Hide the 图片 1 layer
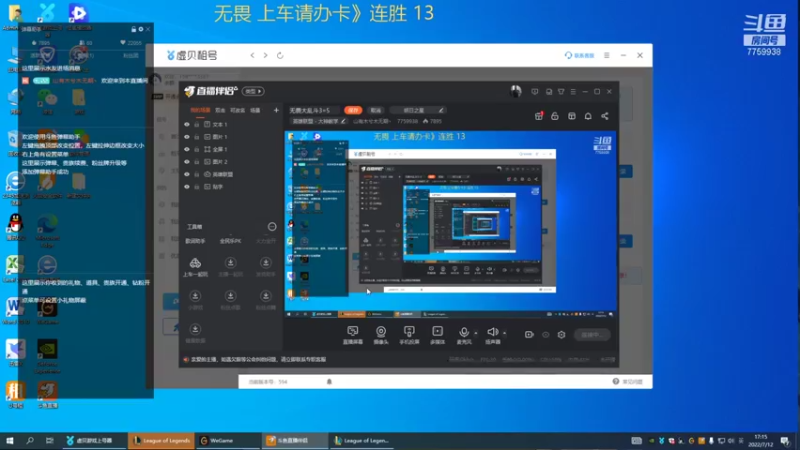The height and width of the screenshot is (450, 800). point(187,137)
